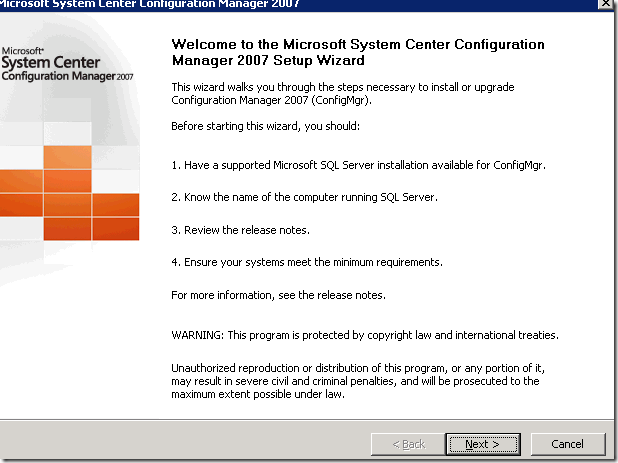
Task: Cancel the setup wizard
Action: pyautogui.click(x=567, y=443)
